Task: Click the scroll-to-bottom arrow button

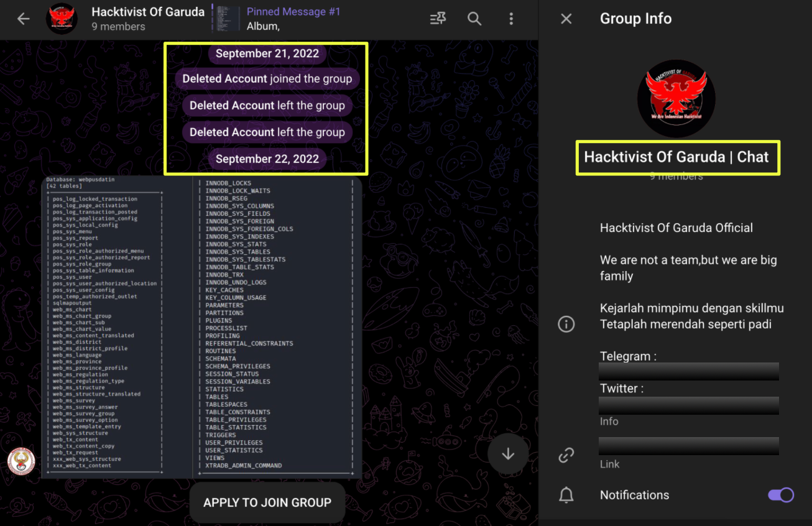Action: pyautogui.click(x=508, y=454)
